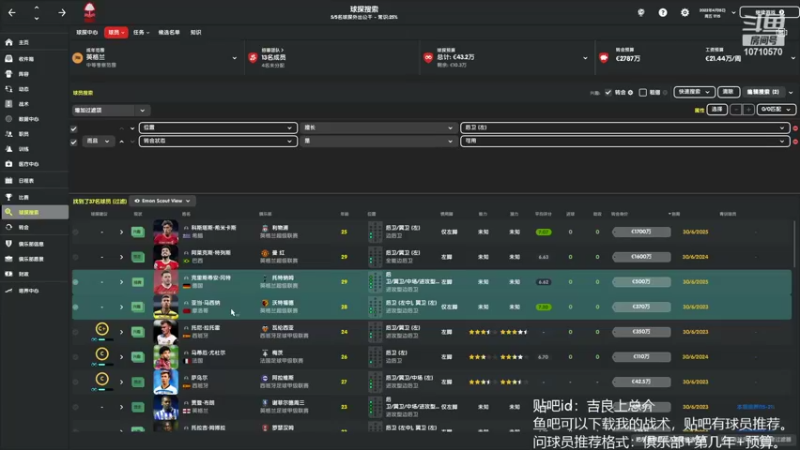The image size is (800, 450).
Task: Open the 0/0匹配 match count dropdown
Action: [776, 109]
